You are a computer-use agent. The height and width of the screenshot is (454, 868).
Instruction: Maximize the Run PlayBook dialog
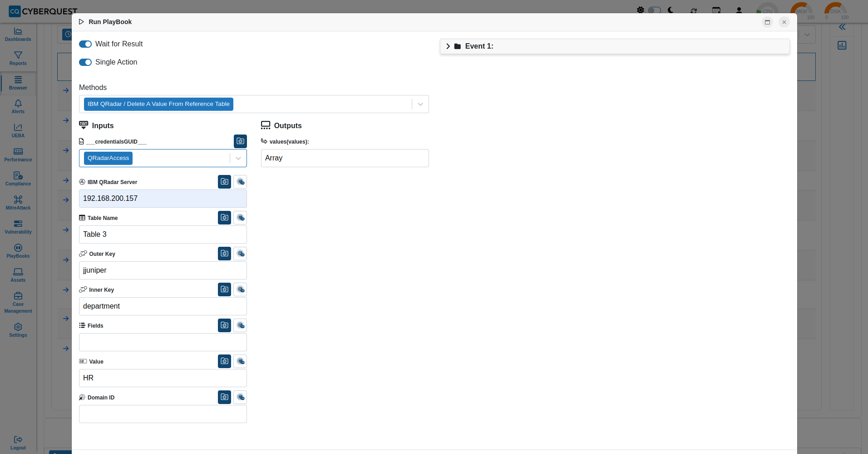(768, 22)
